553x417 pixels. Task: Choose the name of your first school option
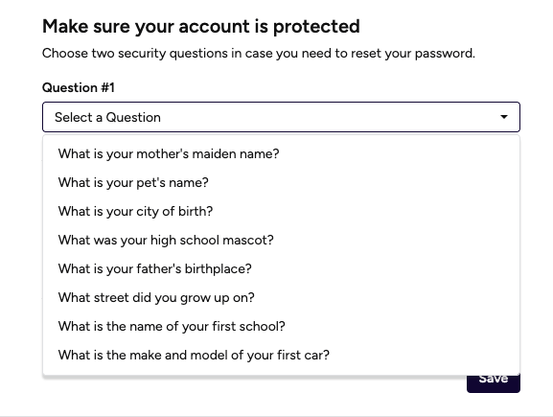tap(281, 326)
